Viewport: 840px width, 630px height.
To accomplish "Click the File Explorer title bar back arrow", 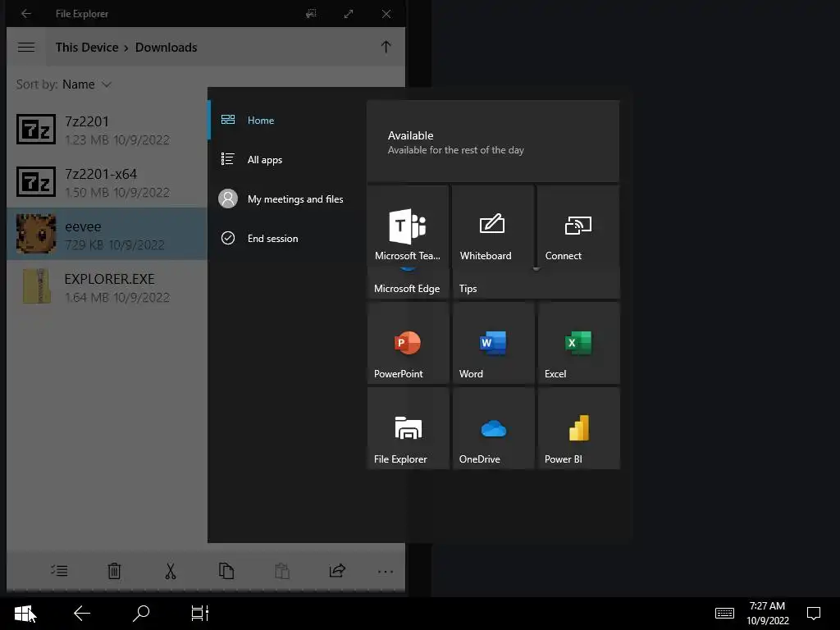I will (x=25, y=13).
